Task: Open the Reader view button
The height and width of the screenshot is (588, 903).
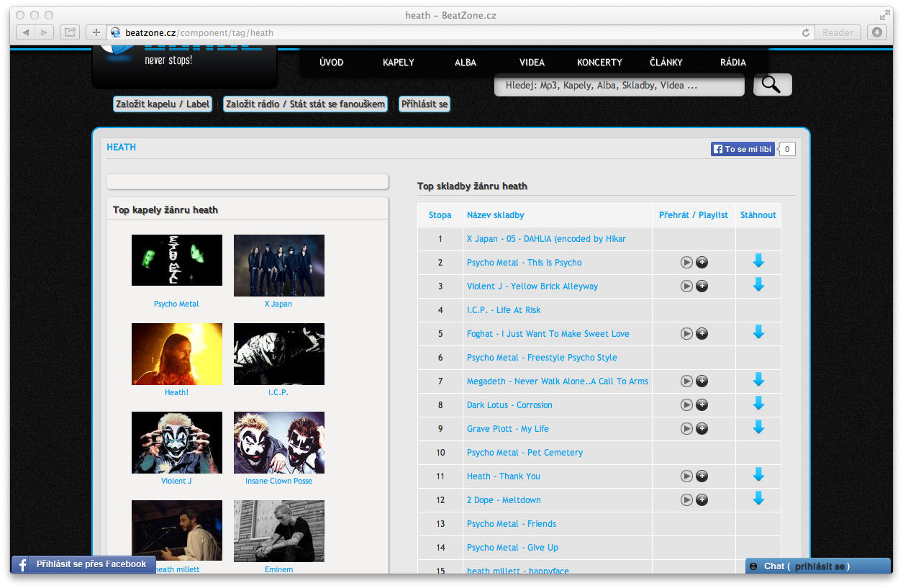Action: tap(838, 32)
